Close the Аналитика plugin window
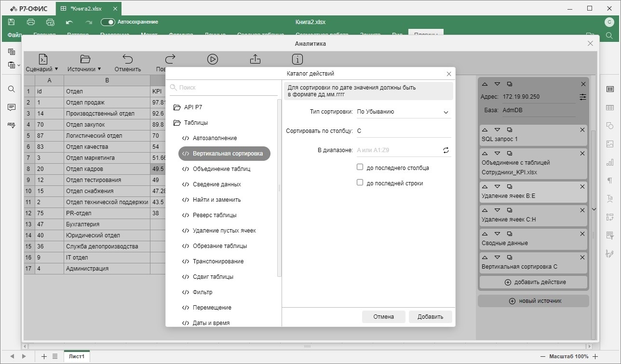The height and width of the screenshot is (364, 621). tap(590, 43)
